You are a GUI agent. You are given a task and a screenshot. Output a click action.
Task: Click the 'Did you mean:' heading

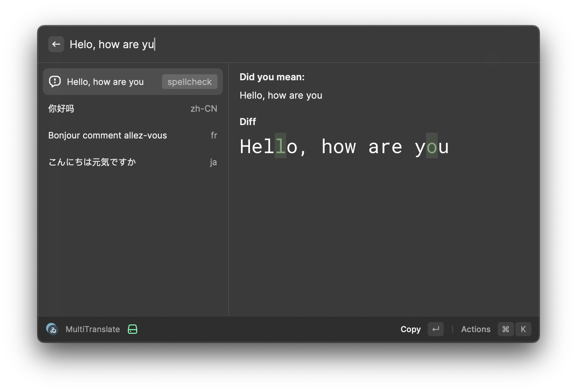pos(272,77)
